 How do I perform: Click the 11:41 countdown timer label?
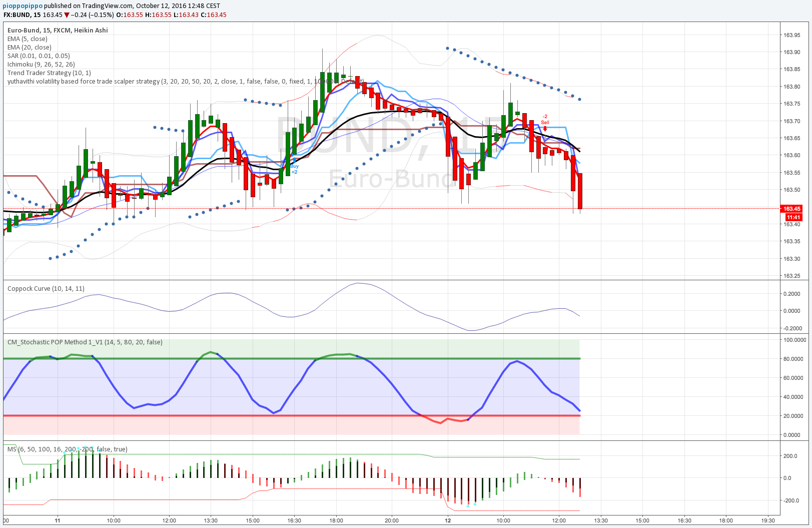793,217
